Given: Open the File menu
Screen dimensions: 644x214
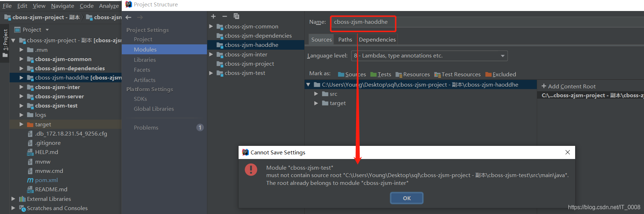Looking at the screenshot, I should coord(7,6).
